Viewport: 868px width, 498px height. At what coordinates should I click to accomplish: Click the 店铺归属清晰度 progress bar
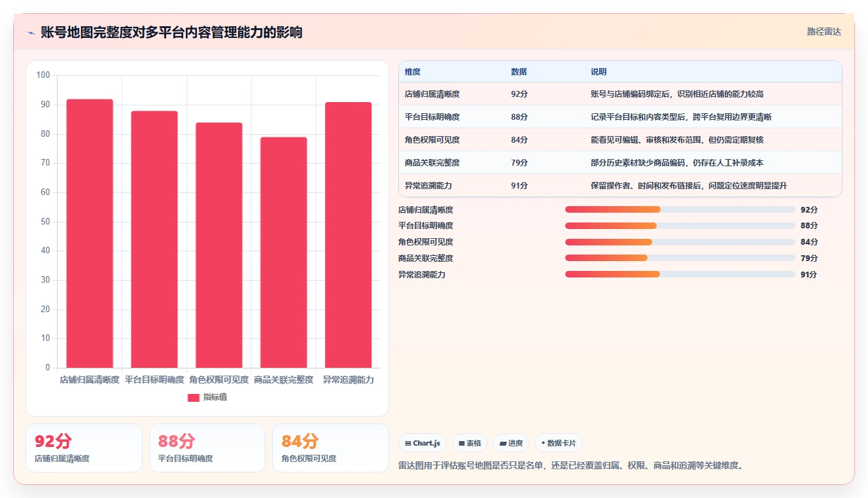[680, 209]
